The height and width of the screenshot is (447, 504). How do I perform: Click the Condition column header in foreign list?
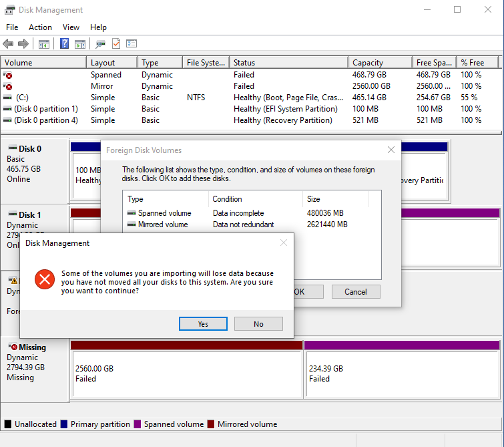point(256,199)
